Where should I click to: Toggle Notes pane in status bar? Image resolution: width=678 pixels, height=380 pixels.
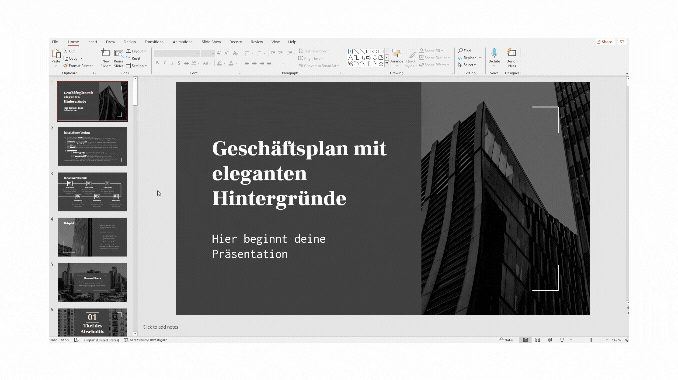[x=506, y=340]
